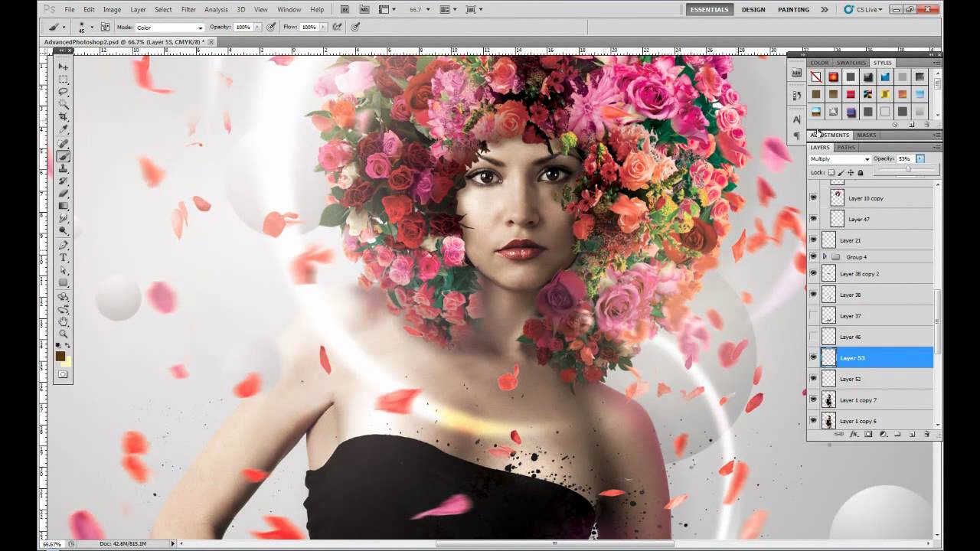Screen dimensions: 980x551
Task: Hide Layer 10 copy using eye icon
Action: [x=813, y=197]
